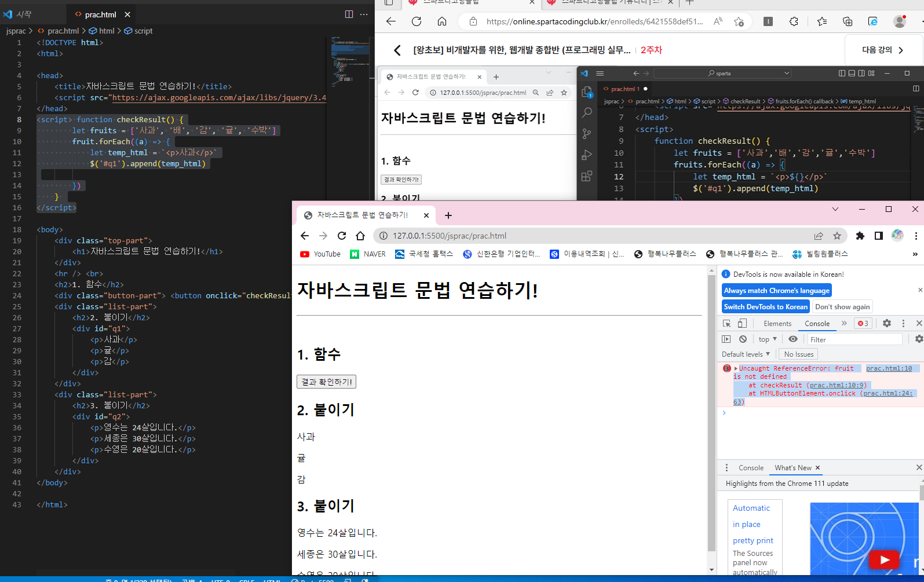
Task: Click the Edge profile avatar icon
Action: pos(900,21)
